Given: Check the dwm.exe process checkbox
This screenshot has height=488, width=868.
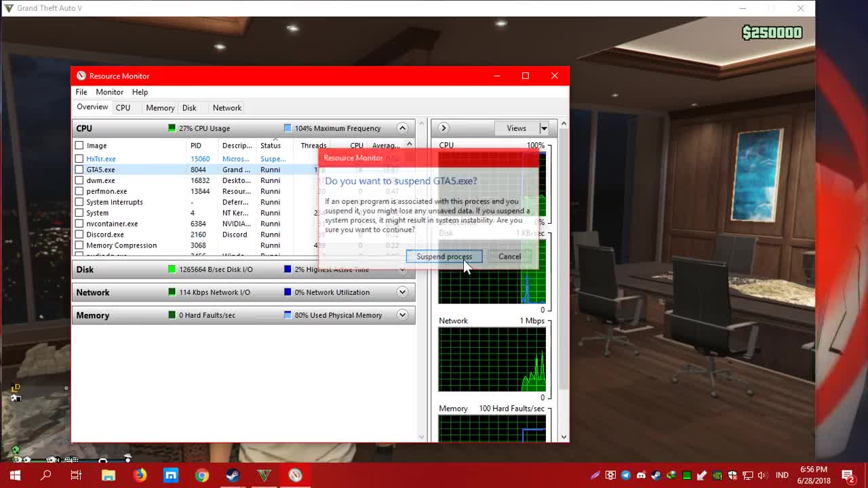Looking at the screenshot, I should pyautogui.click(x=79, y=180).
